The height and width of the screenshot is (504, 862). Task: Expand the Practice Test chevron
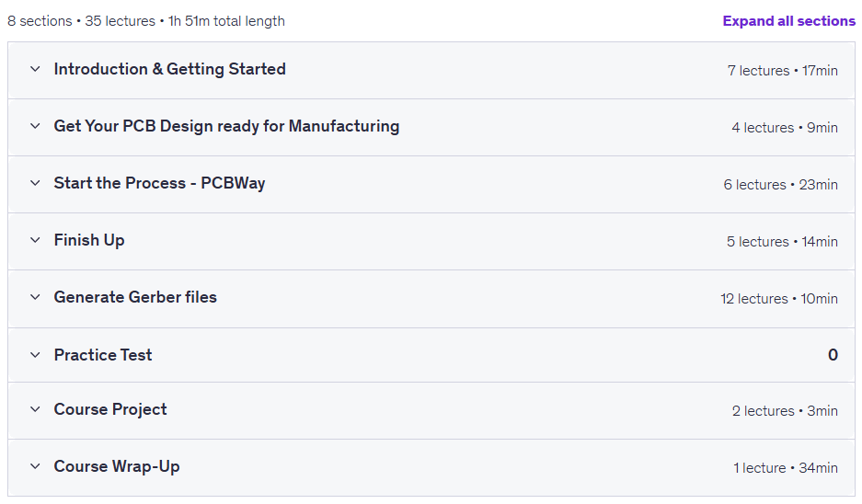click(x=35, y=355)
